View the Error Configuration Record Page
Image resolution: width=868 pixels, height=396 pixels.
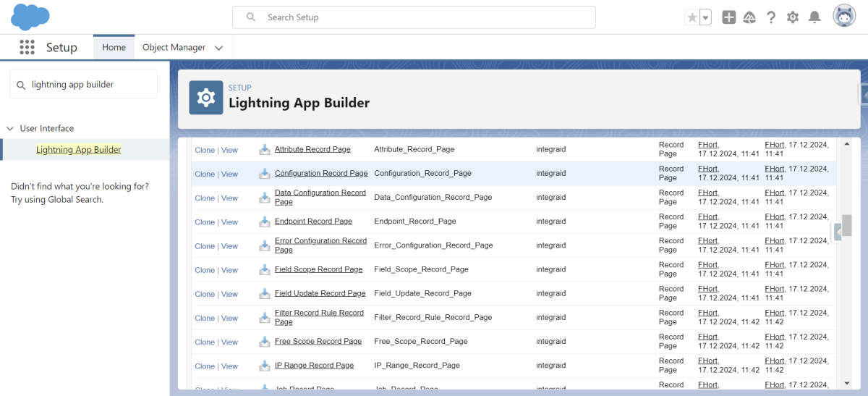[x=229, y=246]
